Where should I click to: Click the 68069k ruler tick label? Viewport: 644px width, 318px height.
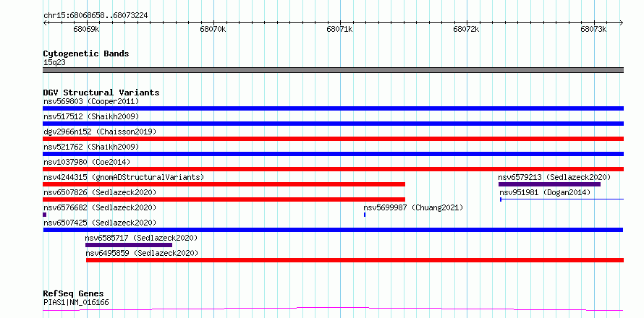coord(86,29)
